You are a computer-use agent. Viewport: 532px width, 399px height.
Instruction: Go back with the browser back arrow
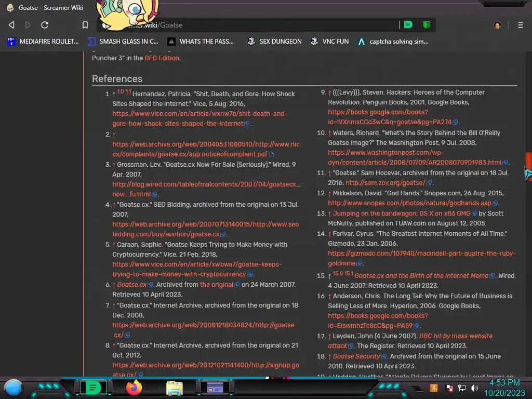(x=11, y=25)
